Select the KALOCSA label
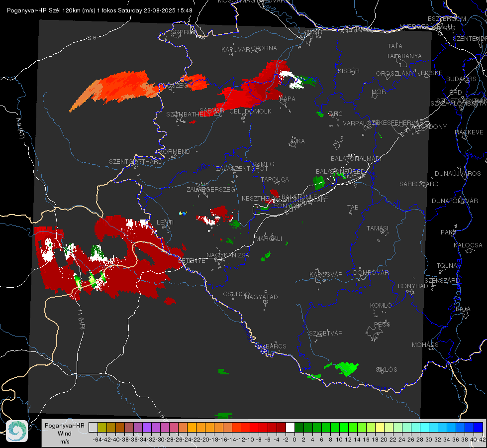The width and height of the screenshot is (487, 448). click(468, 245)
